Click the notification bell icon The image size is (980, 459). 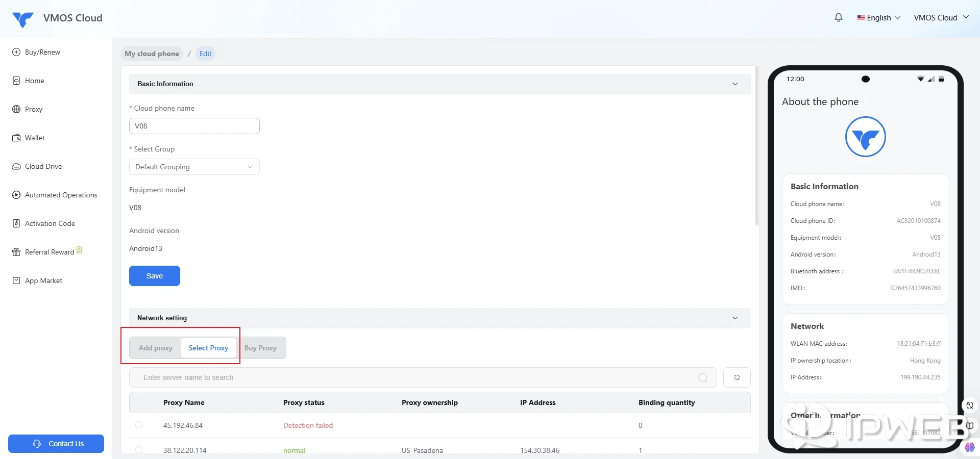(838, 18)
